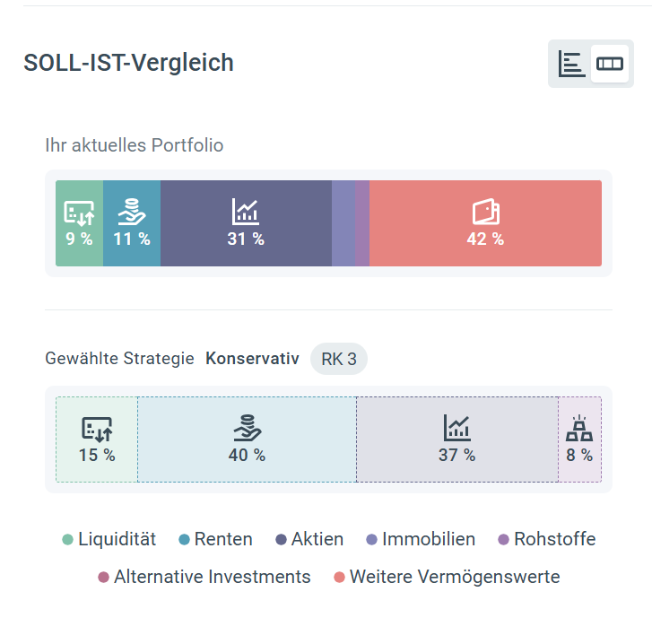Click the RK 3 risk class badge

click(339, 359)
